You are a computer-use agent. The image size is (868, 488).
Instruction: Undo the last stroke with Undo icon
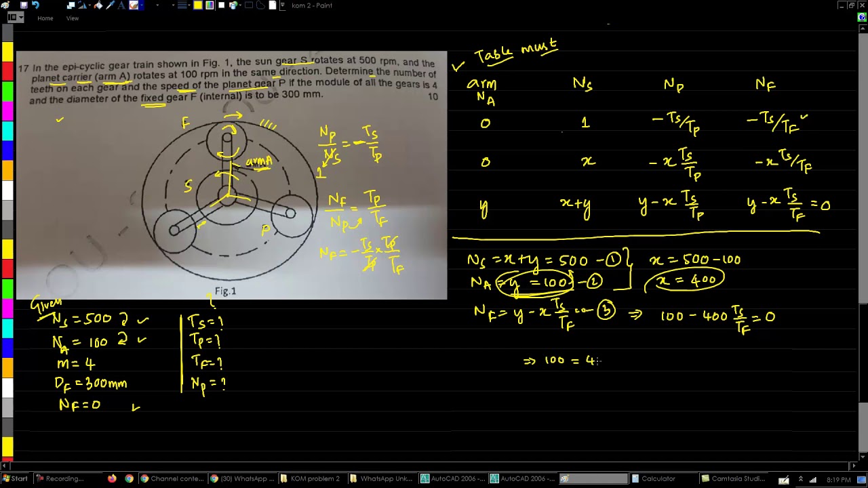pos(35,5)
